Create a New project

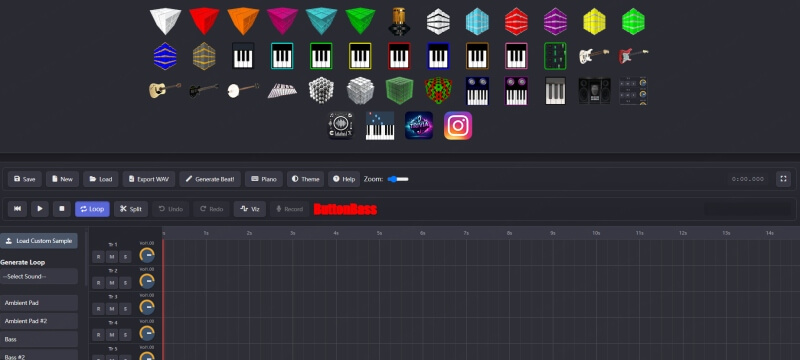tap(62, 179)
